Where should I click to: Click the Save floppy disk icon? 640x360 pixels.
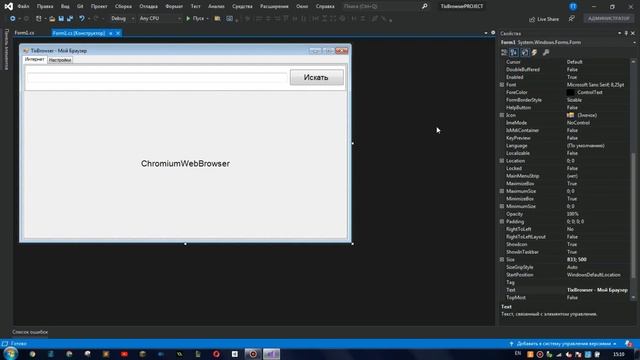pyautogui.click(x=61, y=19)
